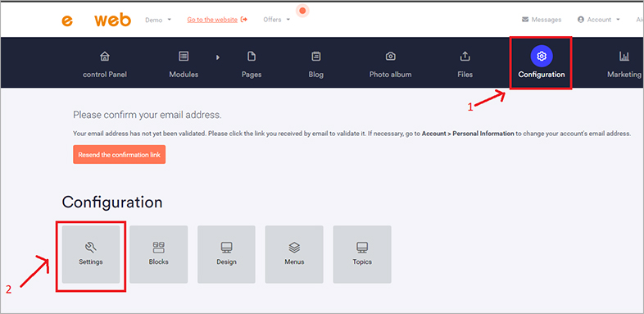Click the Account user avatar icon

point(580,20)
